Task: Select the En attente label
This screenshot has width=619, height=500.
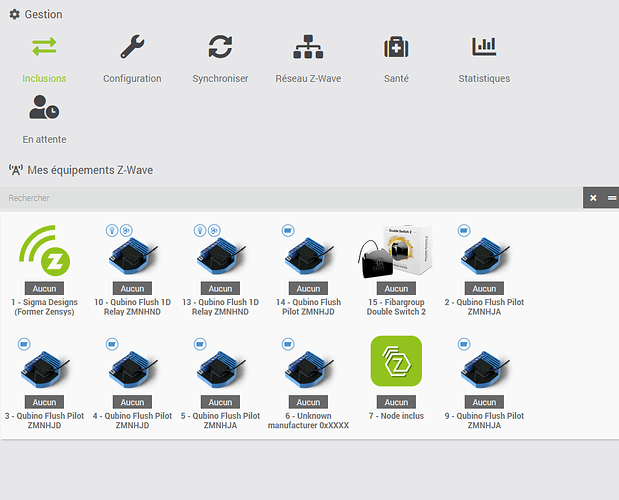Action: point(44,139)
